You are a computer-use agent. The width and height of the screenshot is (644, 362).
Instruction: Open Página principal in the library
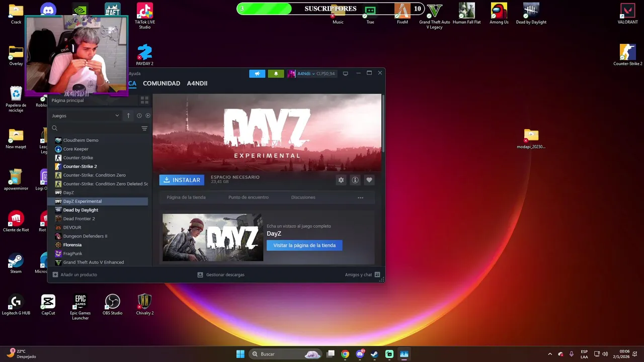click(67, 100)
